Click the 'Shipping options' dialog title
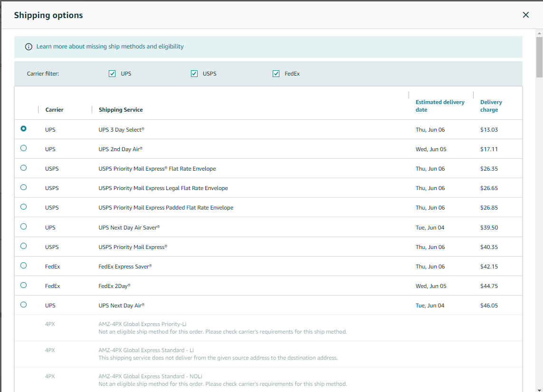The height and width of the screenshot is (392, 543). (48, 15)
